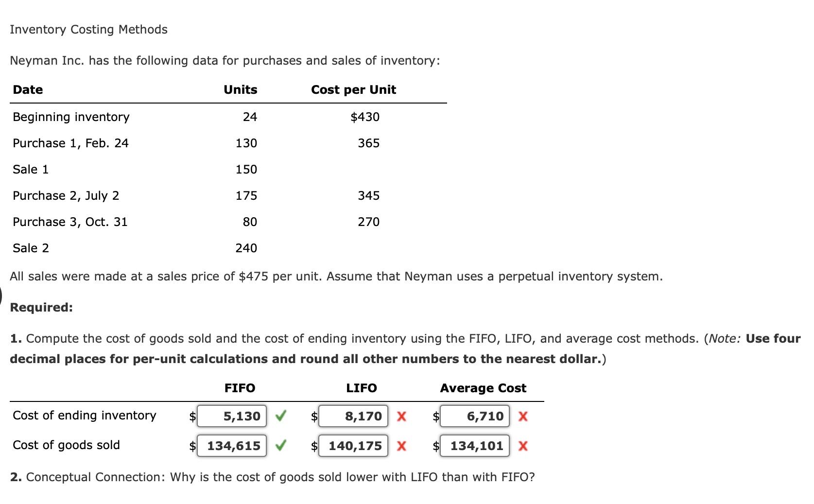Click the red X beside LIFO cost of goods sold

402,446
